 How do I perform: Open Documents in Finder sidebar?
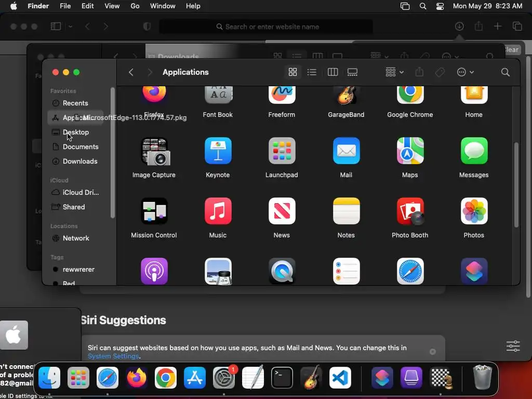click(x=75, y=147)
